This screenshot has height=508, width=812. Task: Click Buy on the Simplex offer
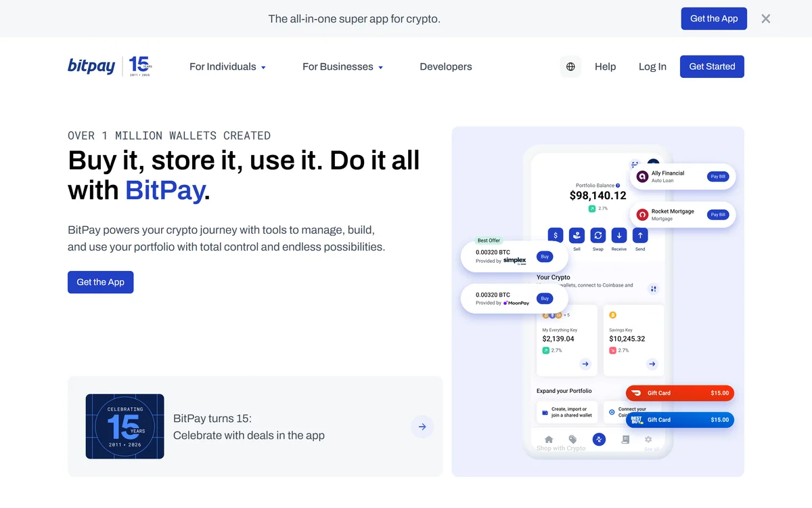click(x=545, y=257)
